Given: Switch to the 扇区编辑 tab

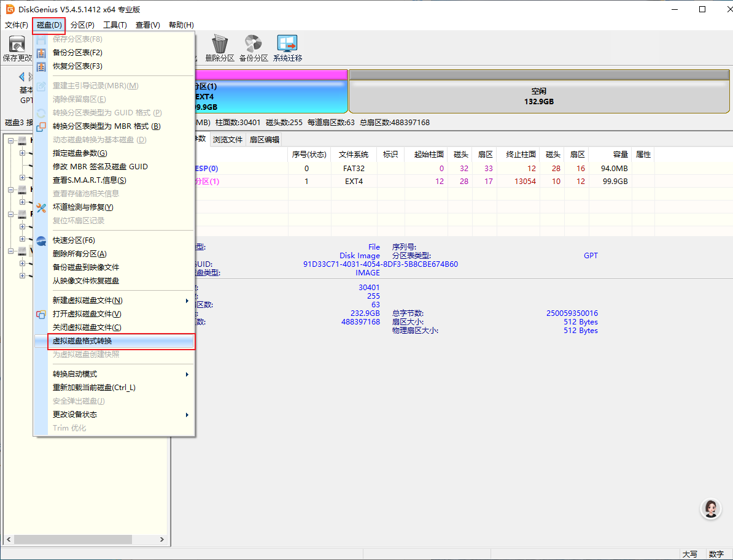Looking at the screenshot, I should click(x=265, y=140).
